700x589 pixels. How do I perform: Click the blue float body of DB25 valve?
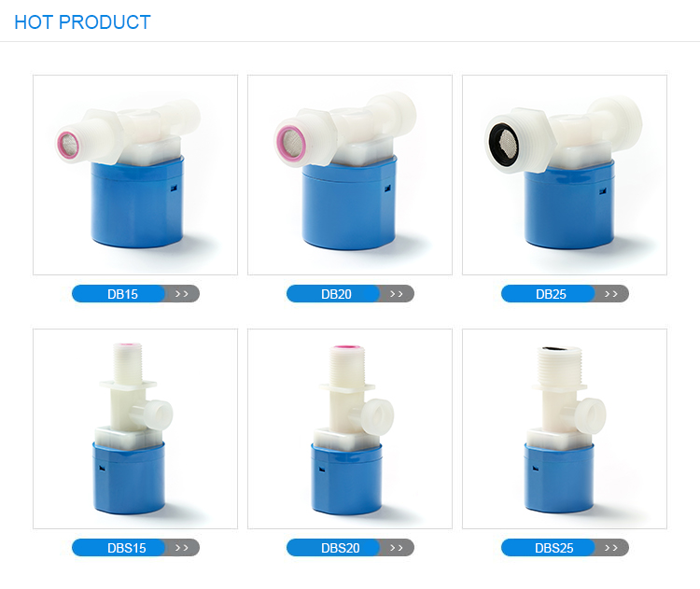(x=569, y=207)
